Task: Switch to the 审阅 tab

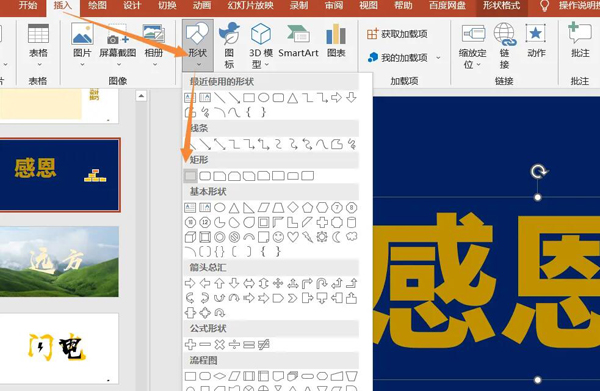Action: tap(333, 5)
